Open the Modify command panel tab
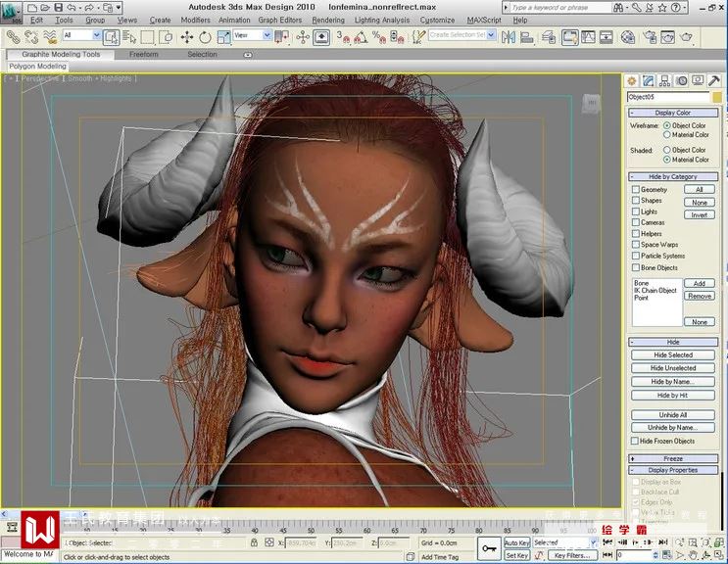Screen dimensions: 728x564 pyautogui.click(x=648, y=81)
